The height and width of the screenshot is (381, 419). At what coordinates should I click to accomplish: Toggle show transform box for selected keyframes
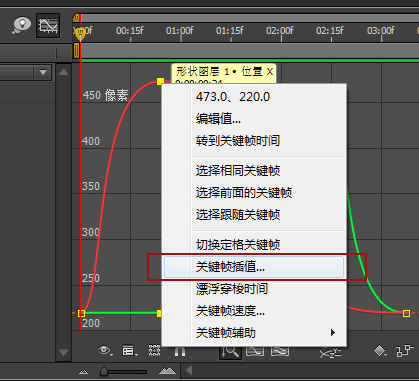[x=154, y=351]
